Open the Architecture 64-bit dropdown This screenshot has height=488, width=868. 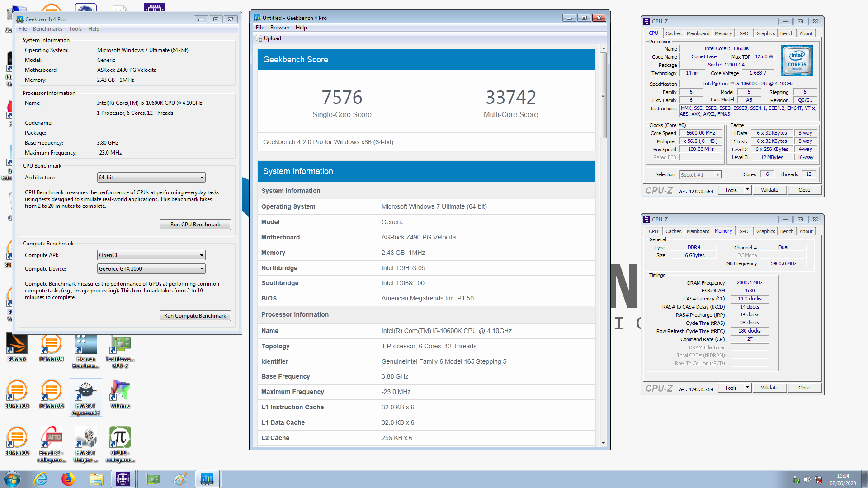point(151,178)
